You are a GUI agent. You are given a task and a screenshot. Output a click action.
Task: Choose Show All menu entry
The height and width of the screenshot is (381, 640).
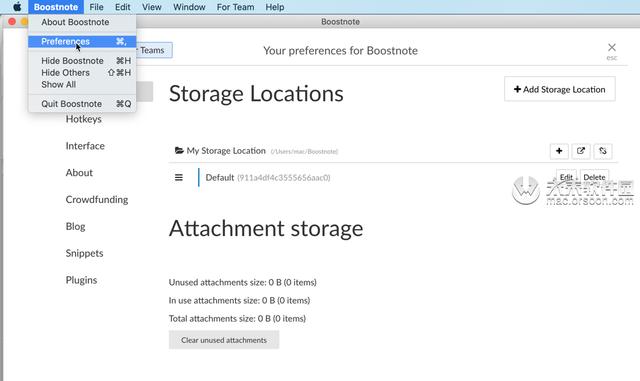click(82, 84)
